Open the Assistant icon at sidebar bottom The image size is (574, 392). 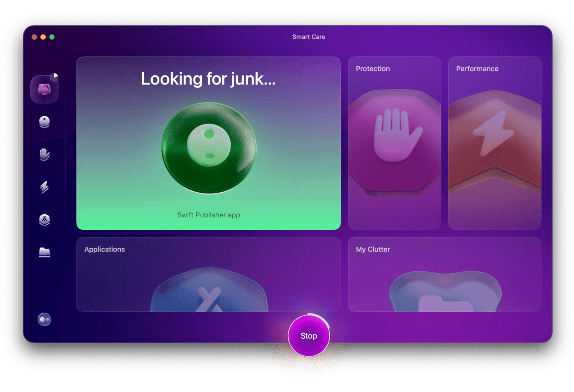(44, 319)
